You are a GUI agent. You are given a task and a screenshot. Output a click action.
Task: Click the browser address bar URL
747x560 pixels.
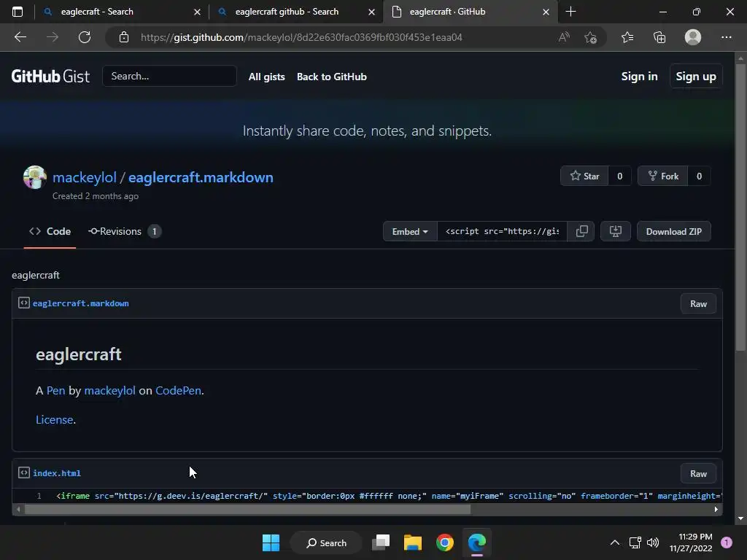coord(301,37)
